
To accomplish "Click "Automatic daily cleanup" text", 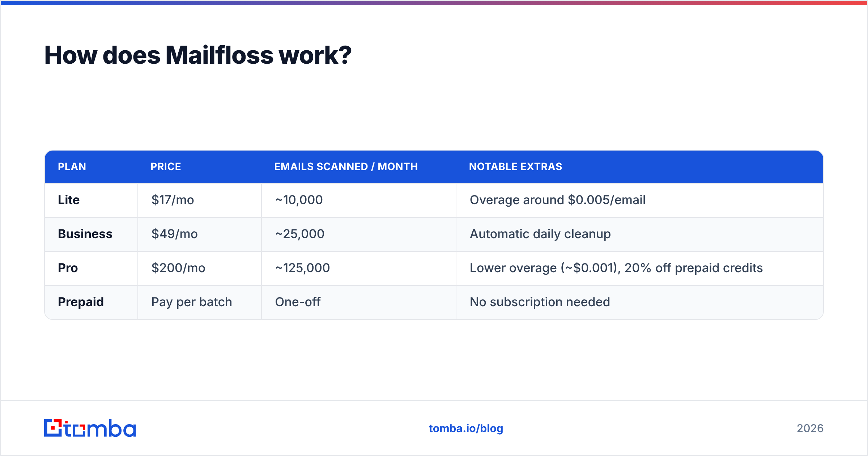I will point(540,234).
